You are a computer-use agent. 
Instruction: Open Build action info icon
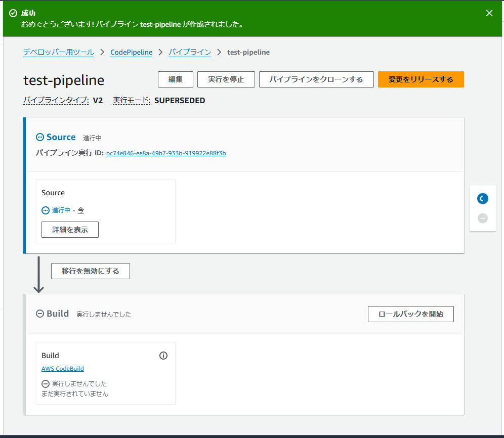[x=163, y=356]
